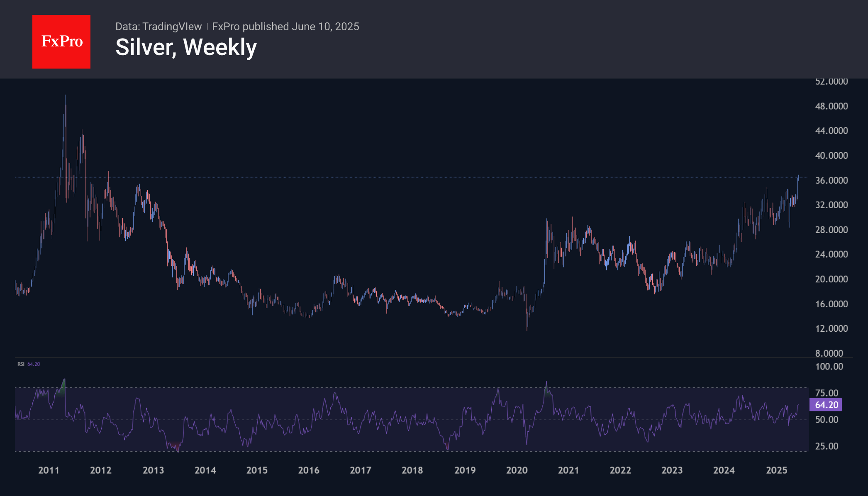The image size is (868, 496).
Task: Click the small RSI 64.20 reading beside RSI label
Action: pyautogui.click(x=34, y=364)
